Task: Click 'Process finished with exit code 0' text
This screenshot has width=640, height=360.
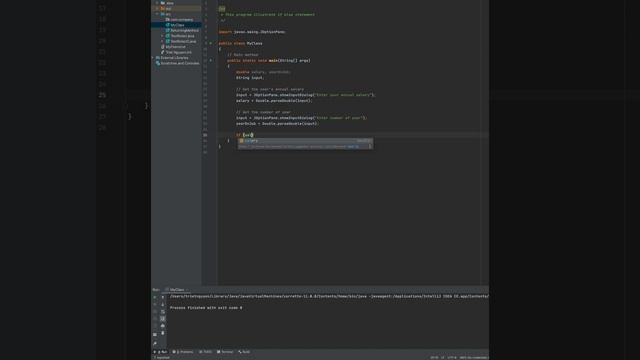Action: tap(206, 308)
